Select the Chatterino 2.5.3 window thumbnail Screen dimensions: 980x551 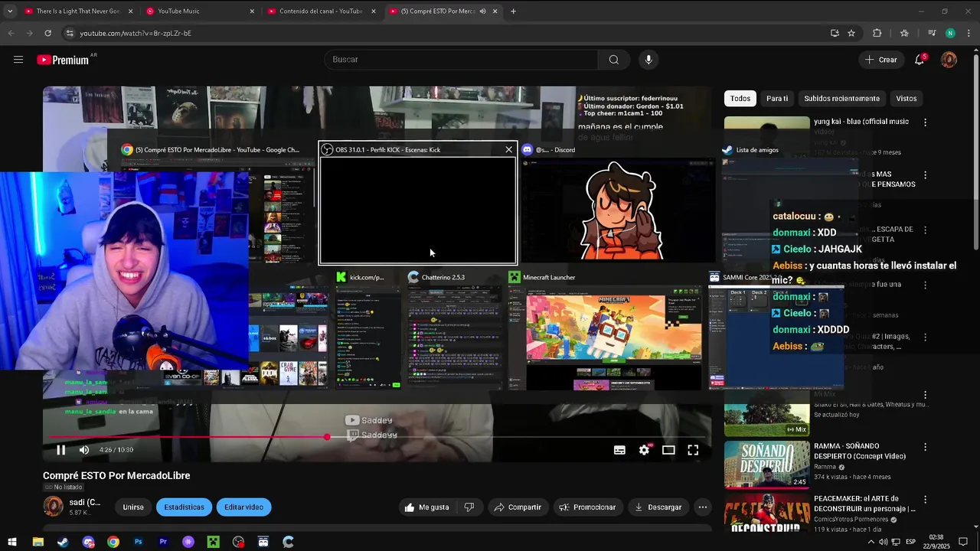pyautogui.click(x=455, y=331)
